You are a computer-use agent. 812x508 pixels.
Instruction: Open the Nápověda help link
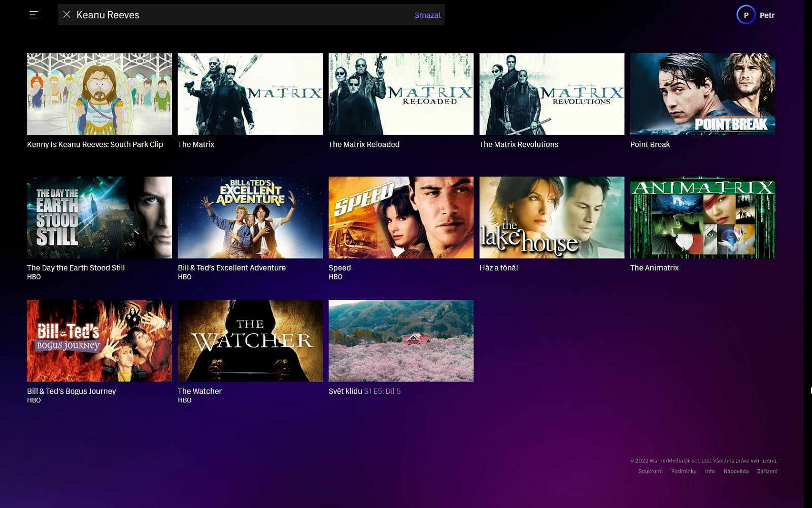click(736, 471)
